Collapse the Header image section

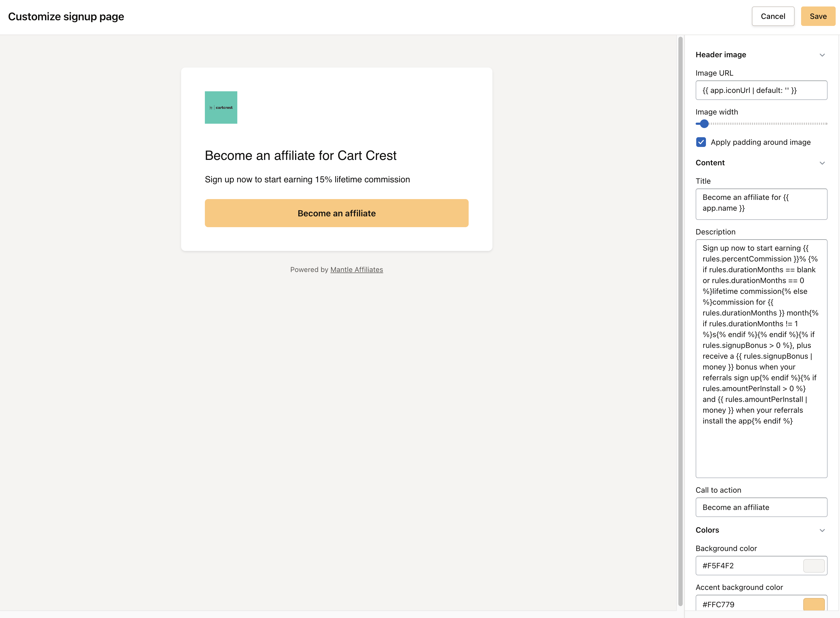[822, 55]
